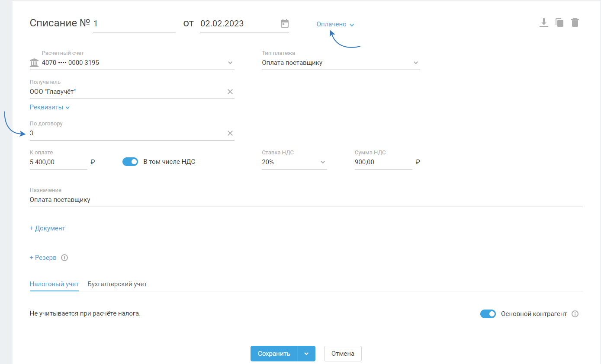Screen dimensions: 601x364
Task: Click the bank icon near account
Action: tap(34, 63)
